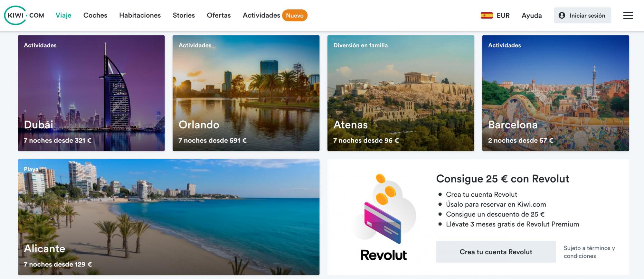The width and height of the screenshot is (644, 279).
Task: Click the Ayuda help link
Action: [532, 15]
